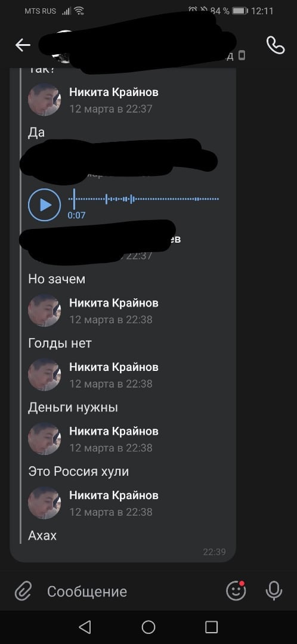Tap Android back navigation triangle
297x644 pixels.
pos(85,627)
